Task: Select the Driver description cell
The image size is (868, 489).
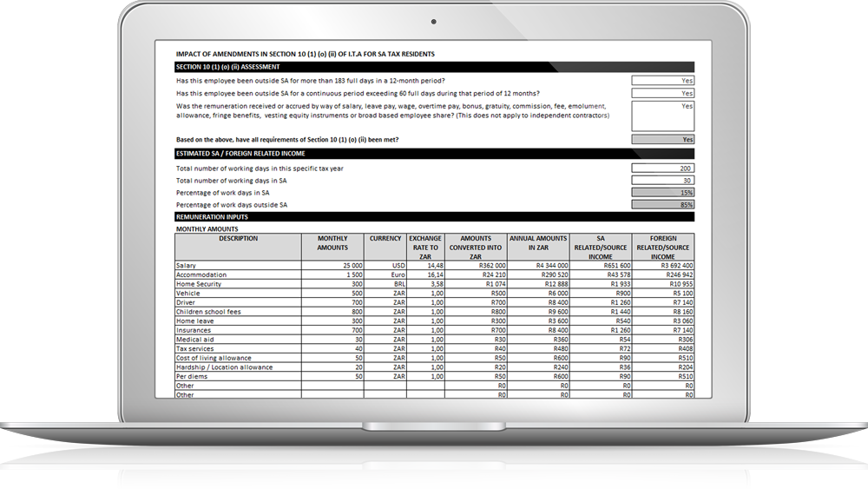Action: [239, 302]
